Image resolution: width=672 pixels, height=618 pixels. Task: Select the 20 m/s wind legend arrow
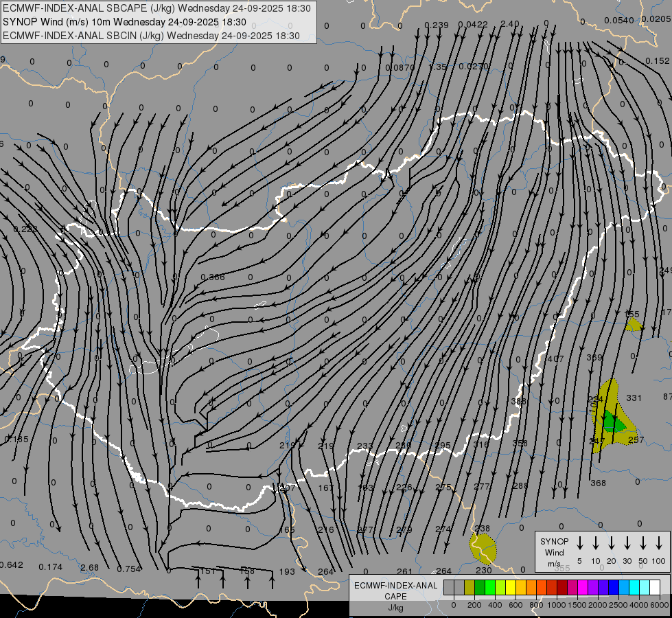point(611,543)
